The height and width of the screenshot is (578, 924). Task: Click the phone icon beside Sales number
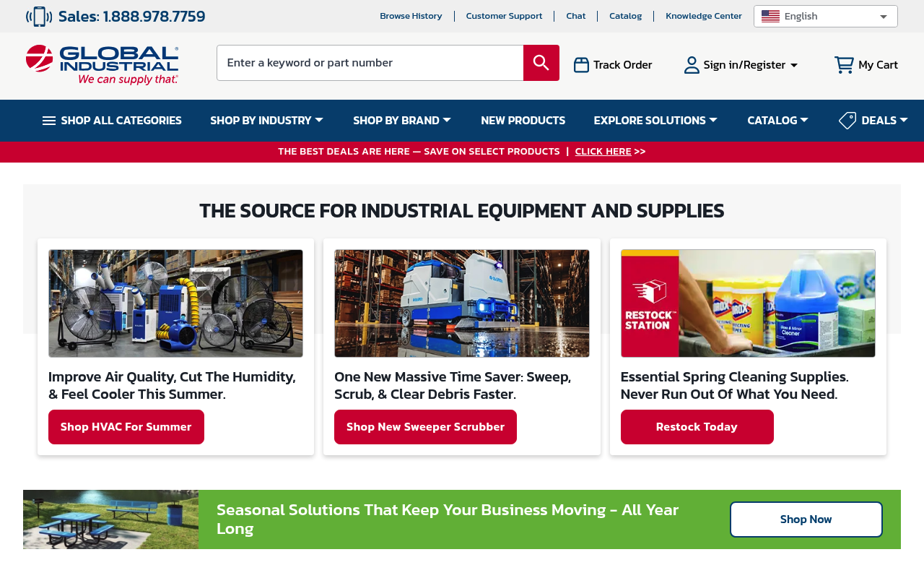39,16
